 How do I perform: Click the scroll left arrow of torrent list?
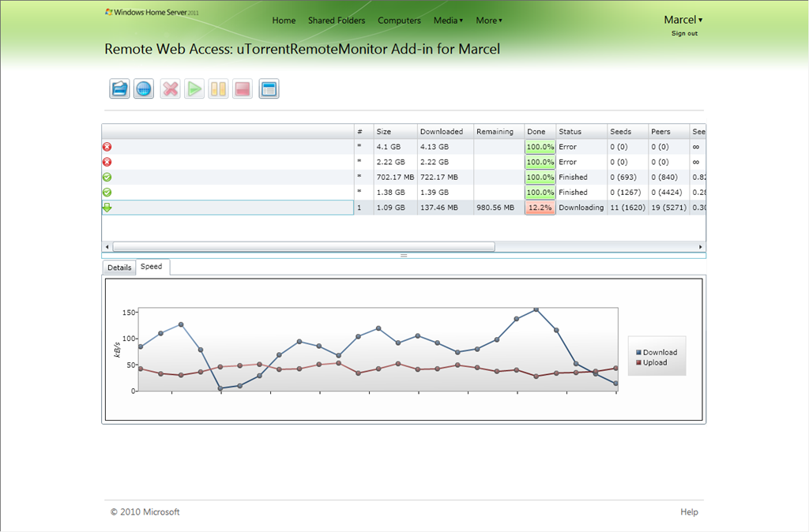point(107,247)
